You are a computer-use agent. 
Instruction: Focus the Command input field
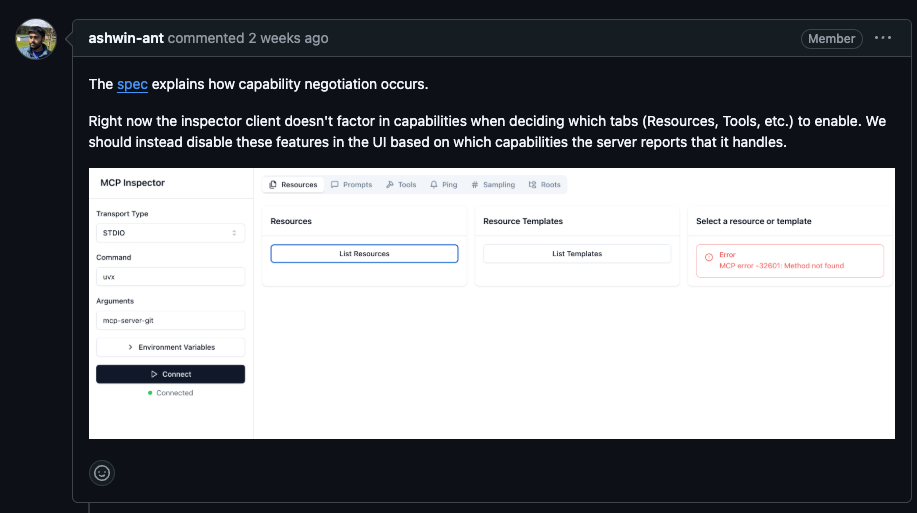tap(170, 277)
